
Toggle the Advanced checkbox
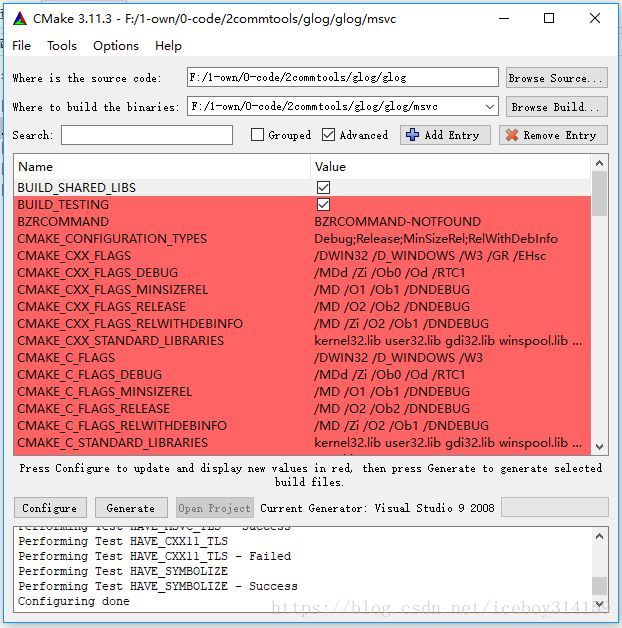(x=328, y=135)
